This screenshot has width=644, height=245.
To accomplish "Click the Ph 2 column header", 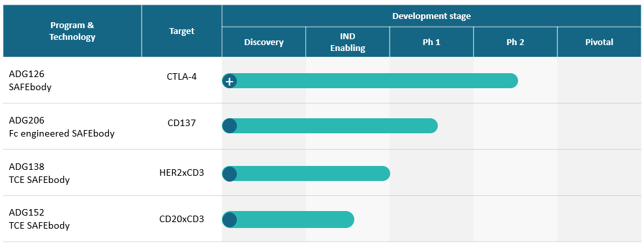I will click(515, 42).
